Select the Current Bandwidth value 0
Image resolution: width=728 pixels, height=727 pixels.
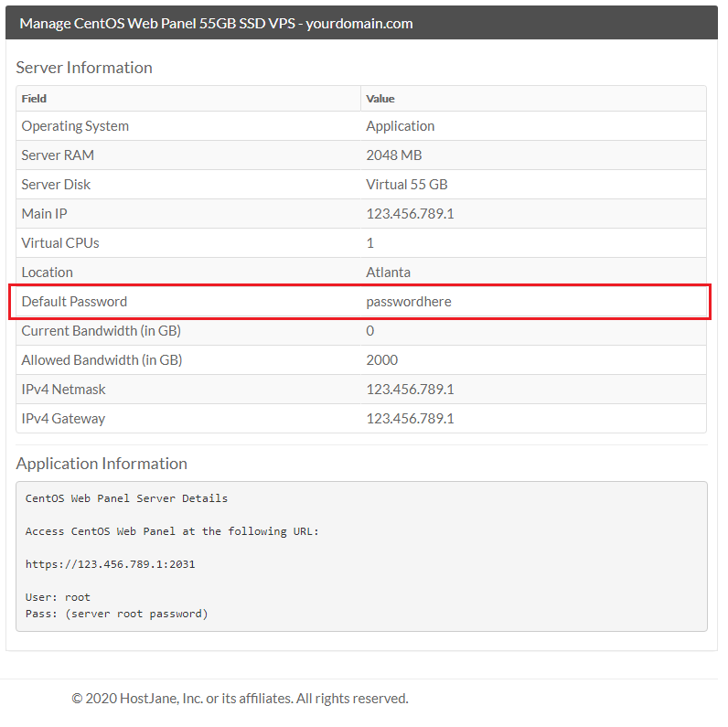[x=370, y=330]
